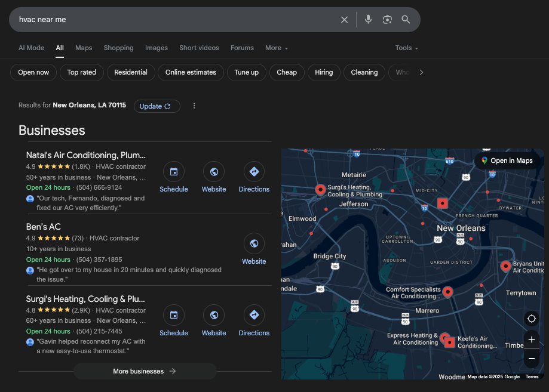549x392 pixels.
Task: Show more filter chips with right arrow
Action: (421, 72)
